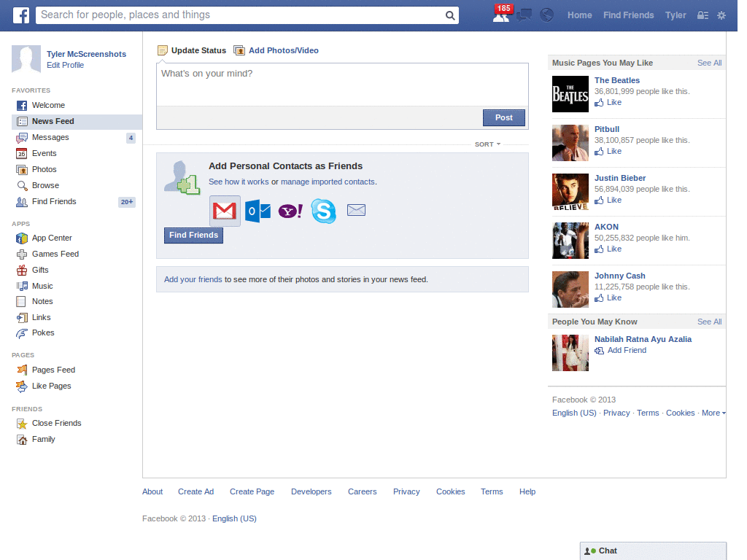Open Home in top navigation
Image resolution: width=747 pixels, height=560 pixels.
tap(579, 15)
